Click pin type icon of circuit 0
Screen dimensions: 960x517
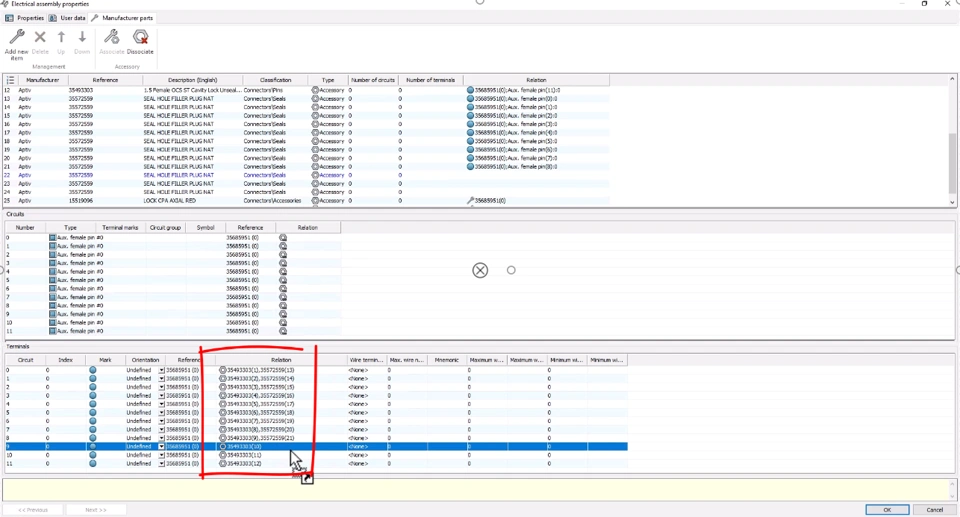[x=52, y=238]
